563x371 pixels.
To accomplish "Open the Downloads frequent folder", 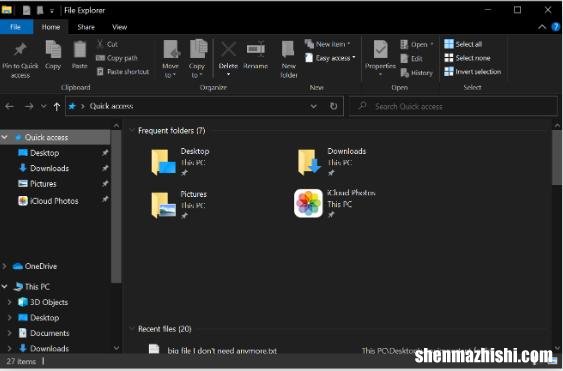I will click(x=332, y=162).
